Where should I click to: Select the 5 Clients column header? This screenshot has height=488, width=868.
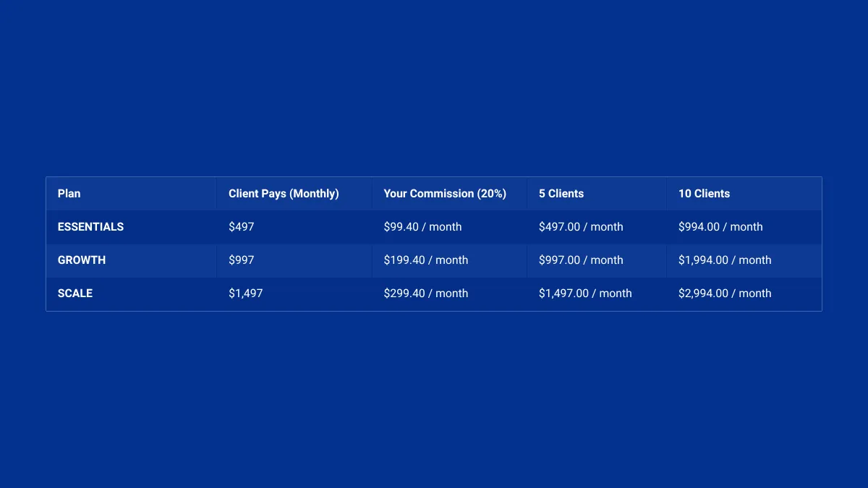pyautogui.click(x=597, y=194)
